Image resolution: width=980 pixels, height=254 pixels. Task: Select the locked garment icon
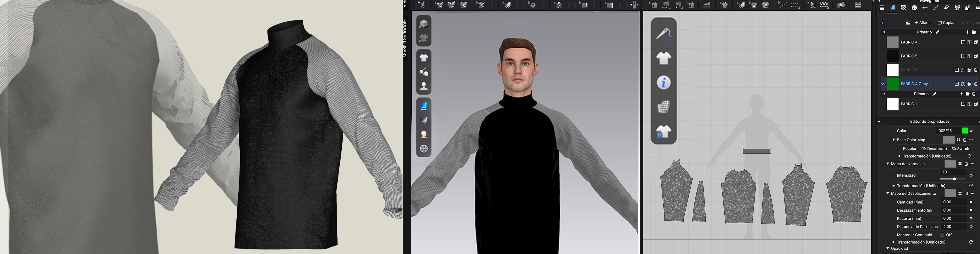pos(664,132)
